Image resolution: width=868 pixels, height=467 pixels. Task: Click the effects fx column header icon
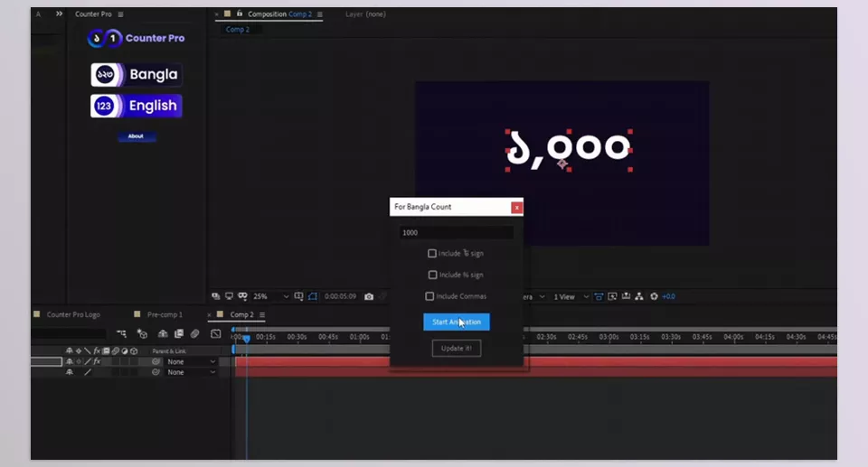coord(97,350)
